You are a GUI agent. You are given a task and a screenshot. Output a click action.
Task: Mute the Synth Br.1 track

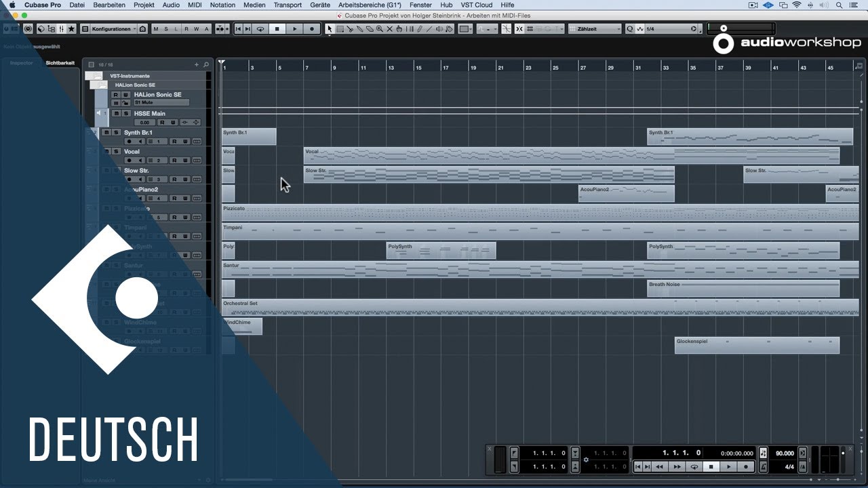[106, 132]
